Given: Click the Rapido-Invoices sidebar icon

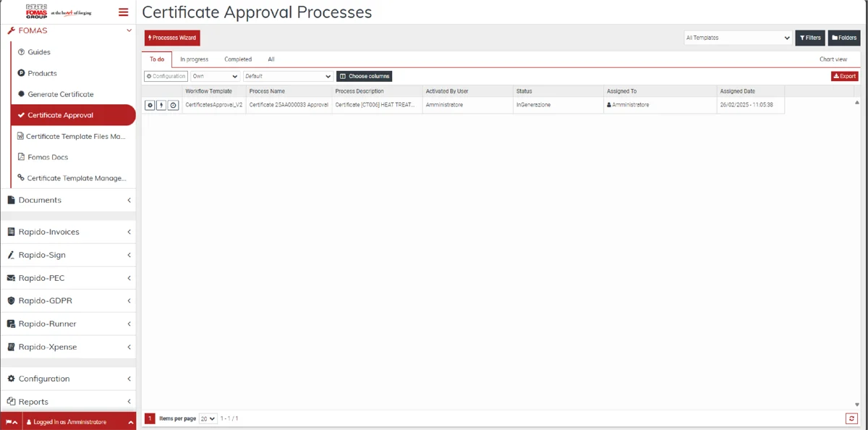Looking at the screenshot, I should [x=11, y=232].
